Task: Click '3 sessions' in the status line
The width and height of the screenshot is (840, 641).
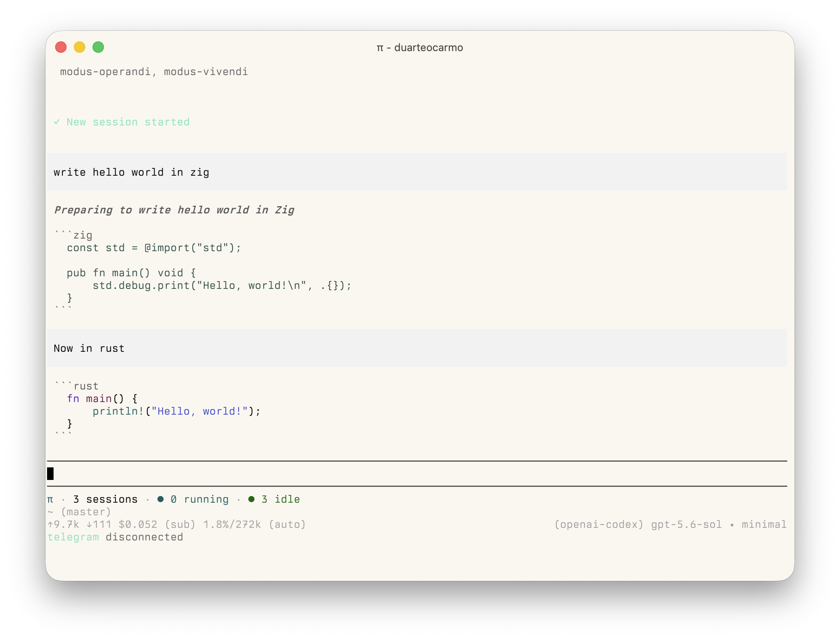Action: pos(106,499)
